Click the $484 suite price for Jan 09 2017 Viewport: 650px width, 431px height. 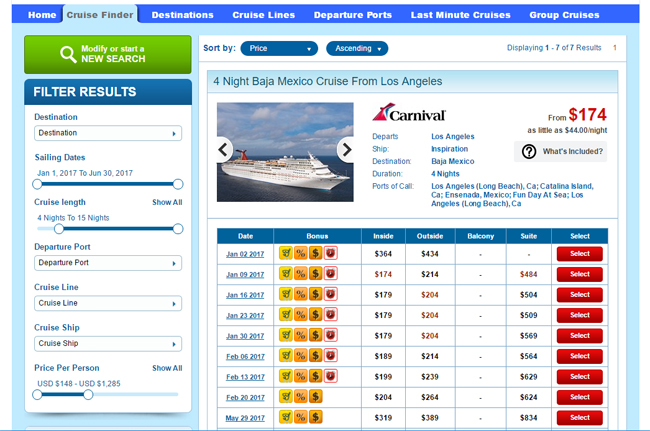point(529,274)
